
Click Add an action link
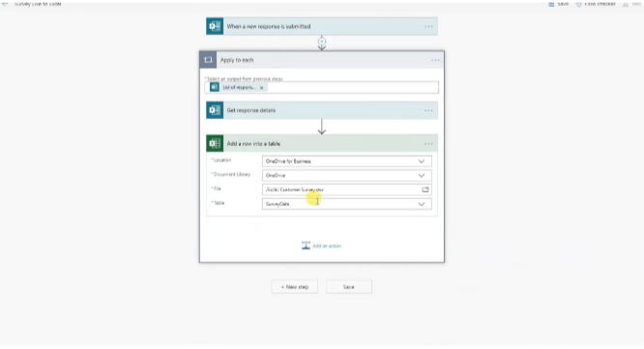click(322, 246)
